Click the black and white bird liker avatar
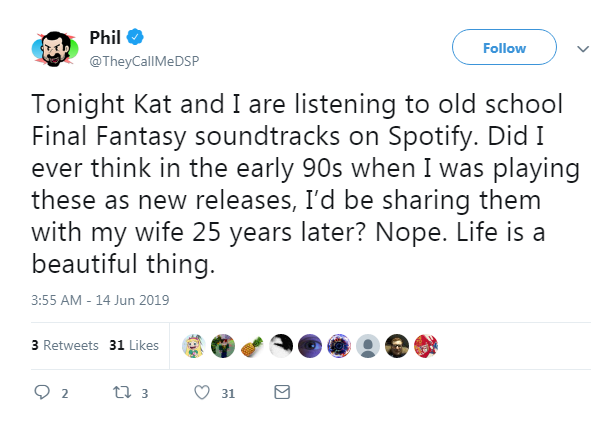Screen dimensions: 611x423 click(281, 346)
